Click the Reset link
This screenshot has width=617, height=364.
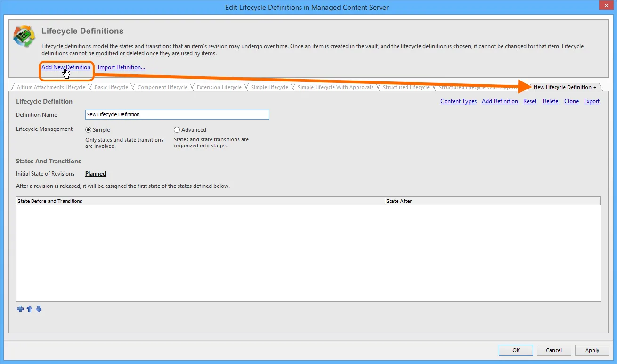point(530,101)
